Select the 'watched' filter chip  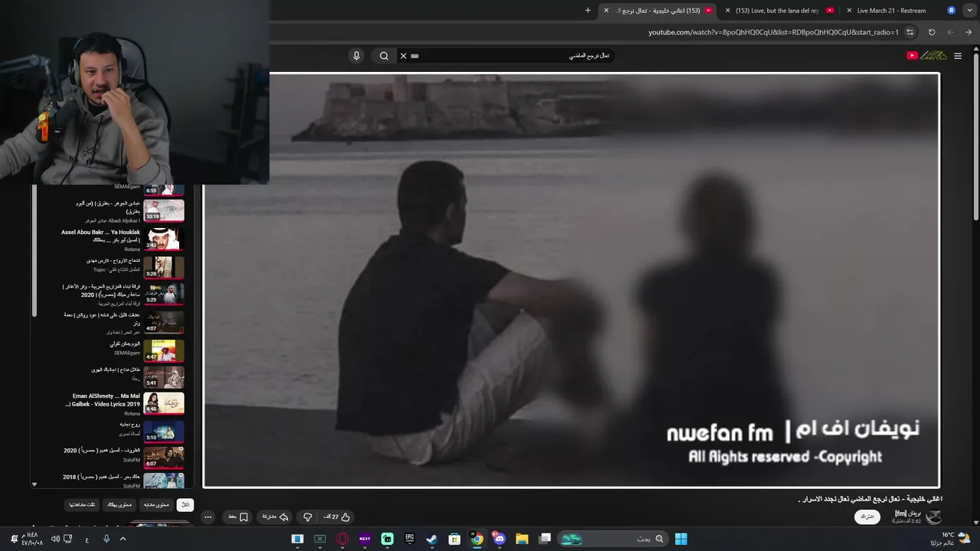tap(83, 505)
